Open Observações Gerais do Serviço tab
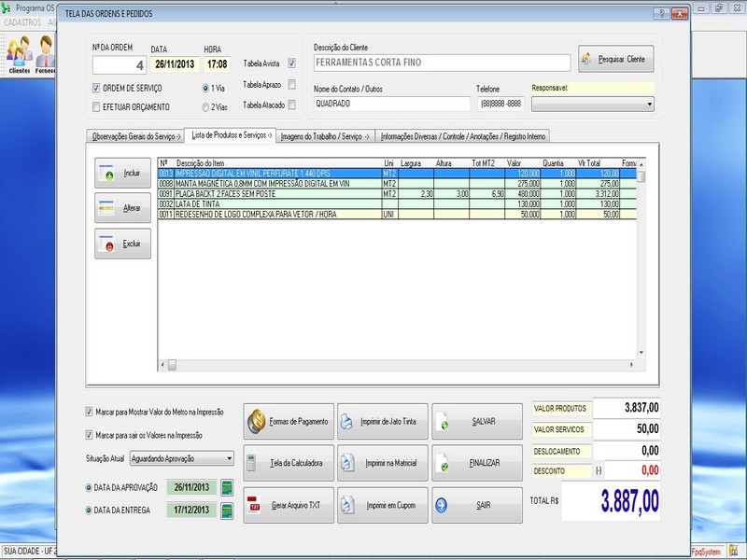 point(135,136)
